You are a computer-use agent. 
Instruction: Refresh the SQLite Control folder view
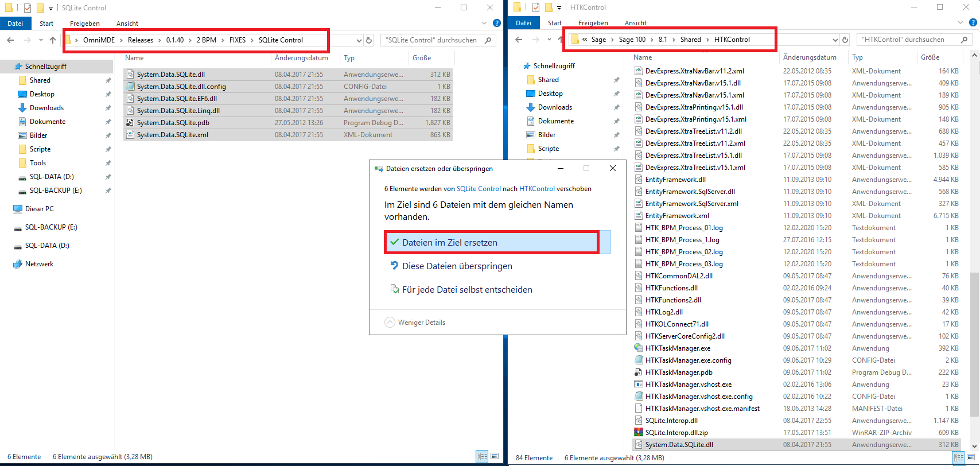pyautogui.click(x=369, y=40)
